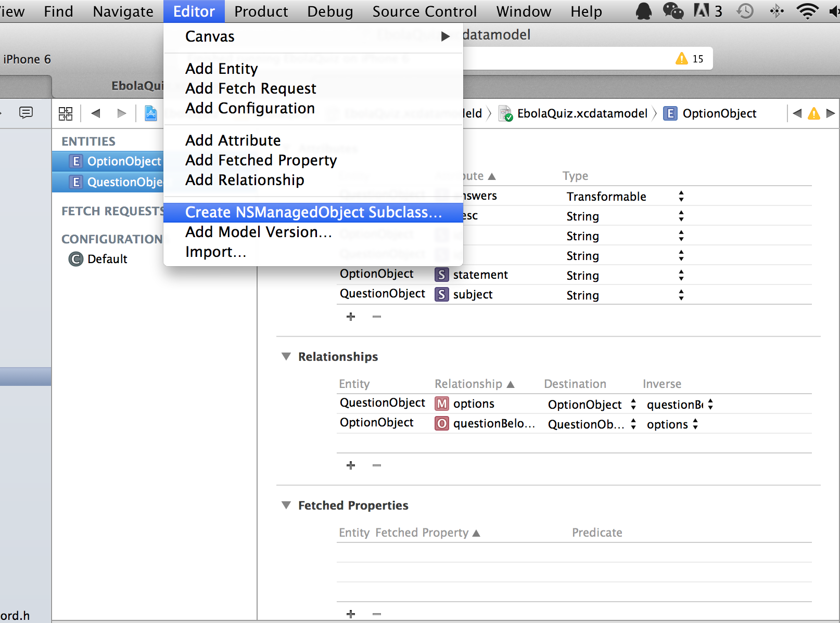
Task: Select Import… from Editor menu
Action: point(313,252)
